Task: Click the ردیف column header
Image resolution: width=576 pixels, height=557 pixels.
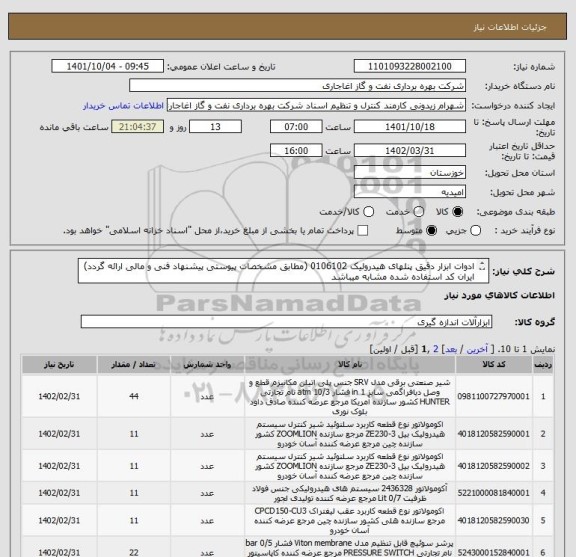Action: (543, 364)
